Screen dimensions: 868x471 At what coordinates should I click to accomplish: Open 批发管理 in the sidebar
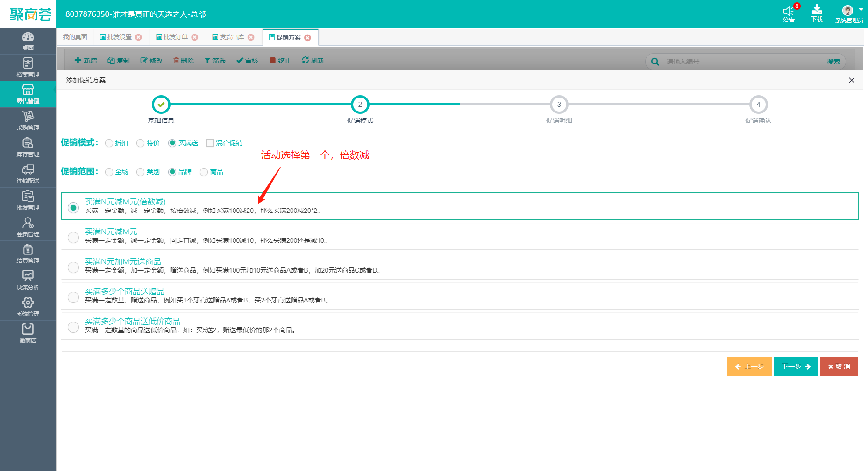(28, 201)
